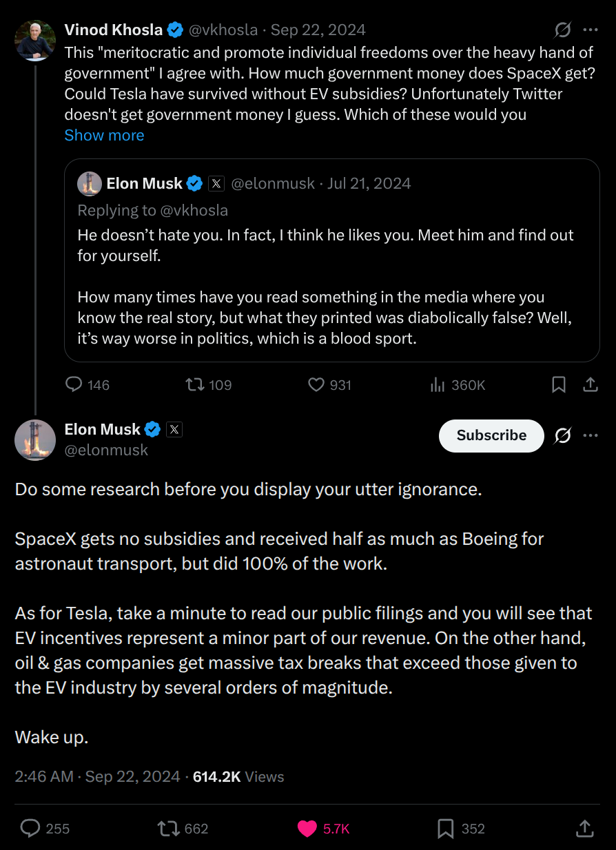Open the quoted Elon Musk post from Jul 21

(331, 260)
